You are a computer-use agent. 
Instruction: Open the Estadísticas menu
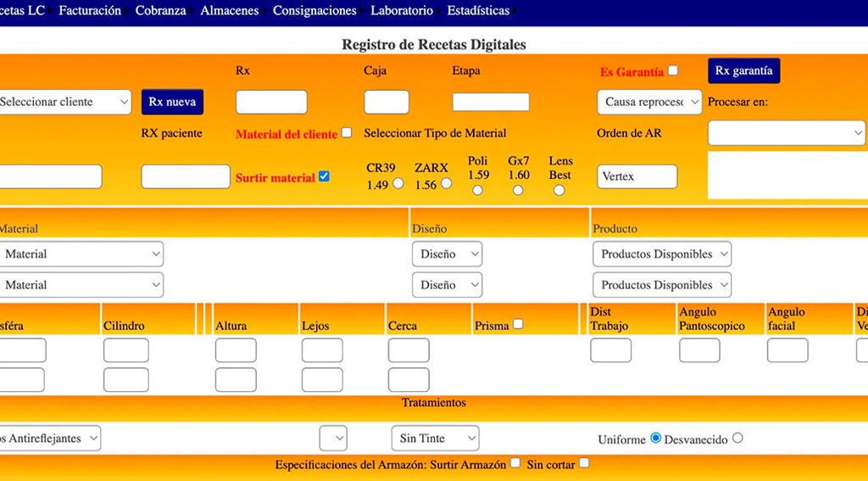478,11
